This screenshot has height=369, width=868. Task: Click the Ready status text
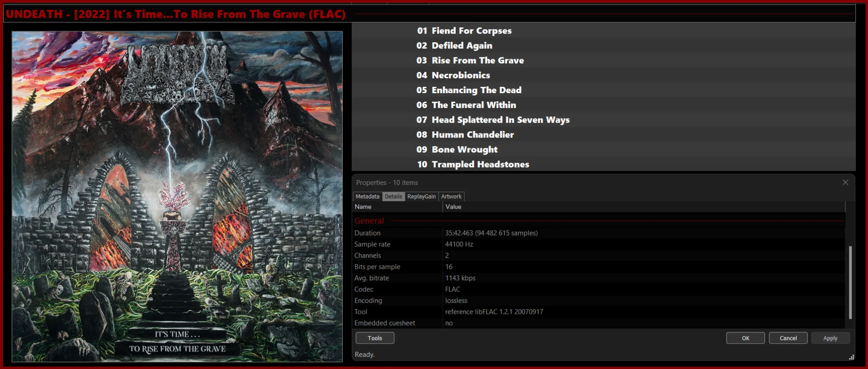point(365,355)
